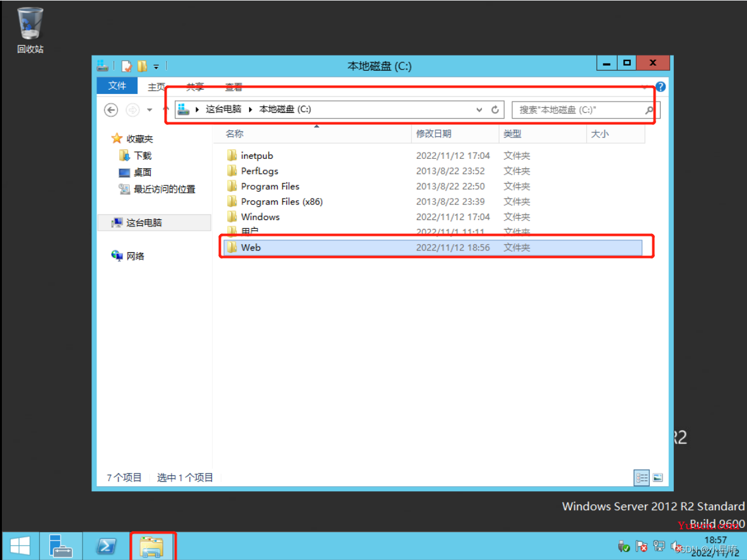Select the Program Files (x86) folder icon

tap(232, 201)
